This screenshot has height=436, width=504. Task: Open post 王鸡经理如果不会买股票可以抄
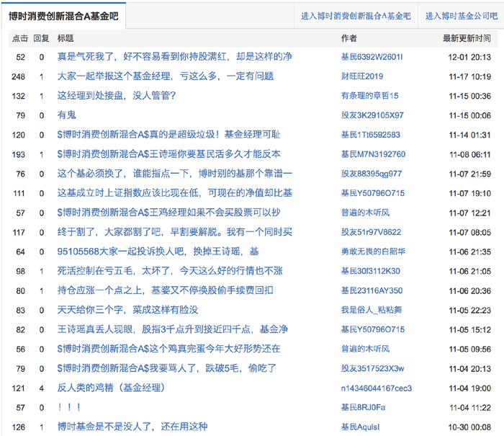pyautogui.click(x=168, y=213)
